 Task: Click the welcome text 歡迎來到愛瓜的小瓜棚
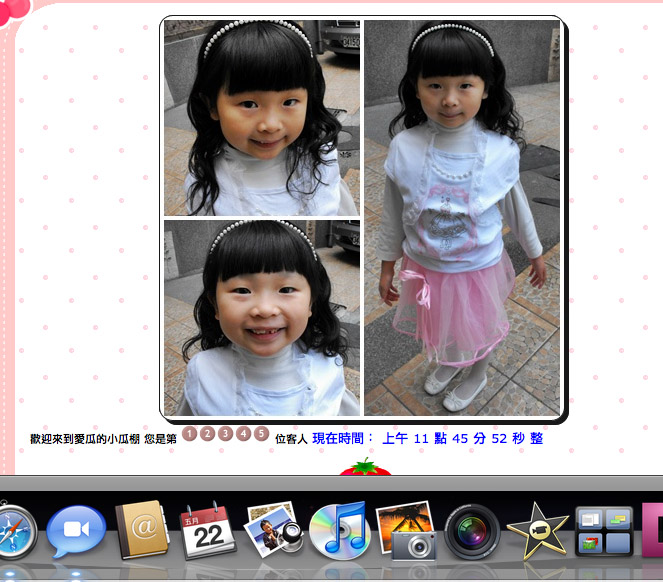point(85,439)
